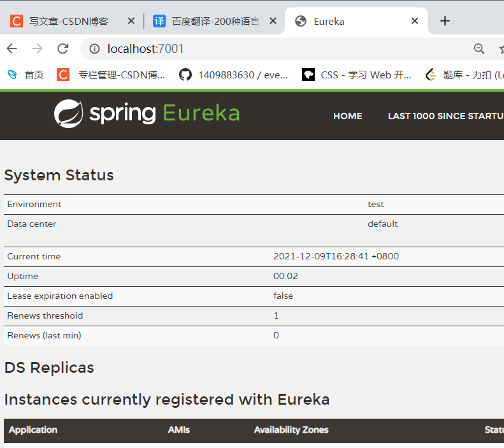Click the timestamp 2021-12-09T16:28:41 +0800
Viewport: 504px width, 448px height.
coord(336,256)
